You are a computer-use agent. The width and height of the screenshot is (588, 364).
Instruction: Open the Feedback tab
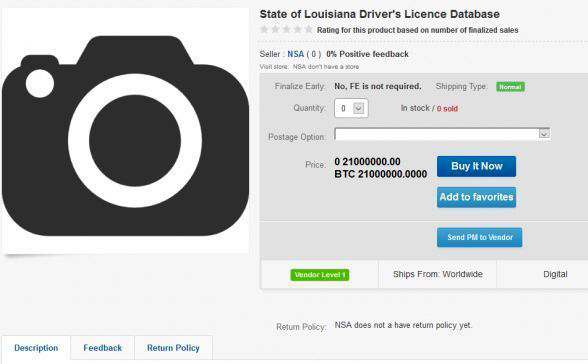click(x=102, y=348)
